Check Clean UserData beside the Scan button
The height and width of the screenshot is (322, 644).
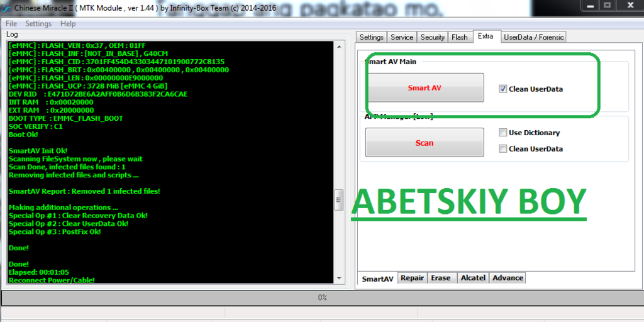coord(502,149)
